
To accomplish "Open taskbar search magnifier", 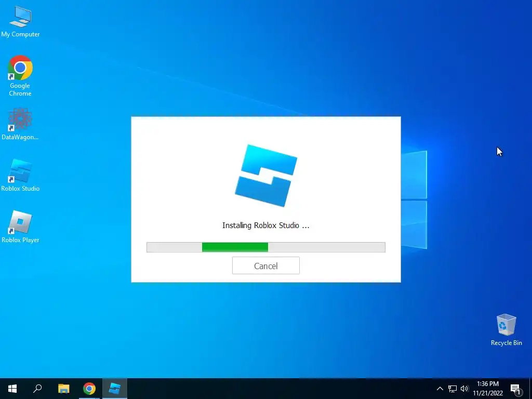I will click(x=37, y=389).
